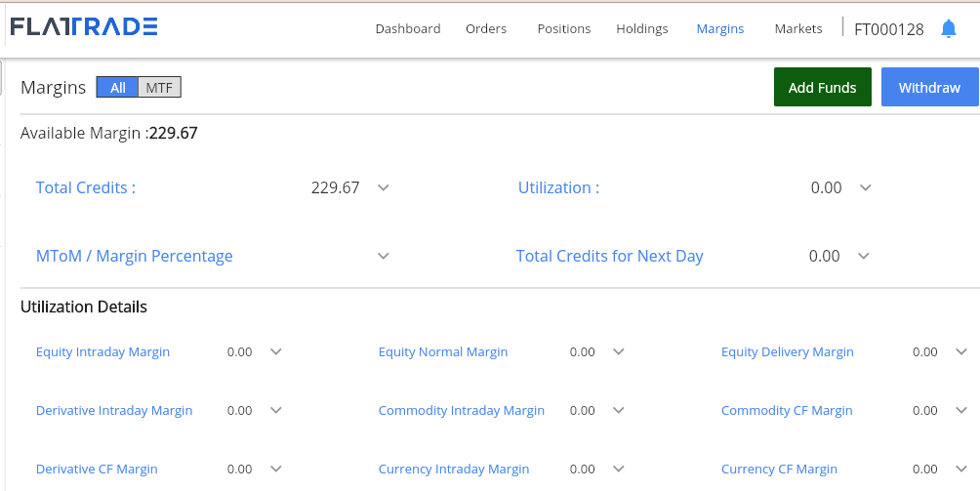Click the Withdraw button
This screenshot has height=491, width=980.
(929, 87)
